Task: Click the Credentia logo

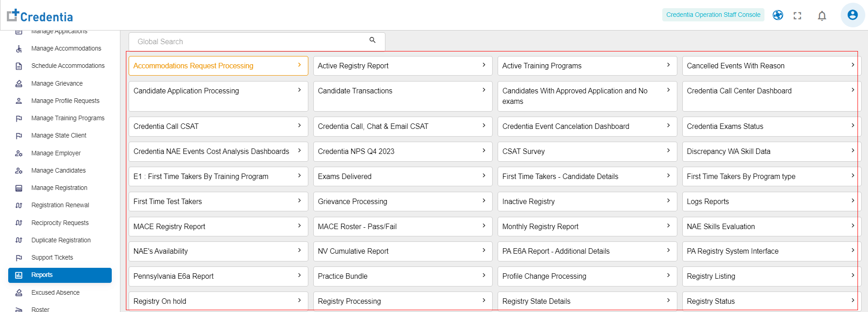Action: click(x=40, y=16)
